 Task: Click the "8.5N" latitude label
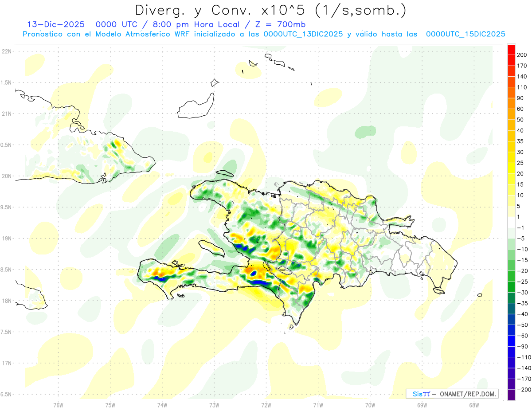point(6,270)
